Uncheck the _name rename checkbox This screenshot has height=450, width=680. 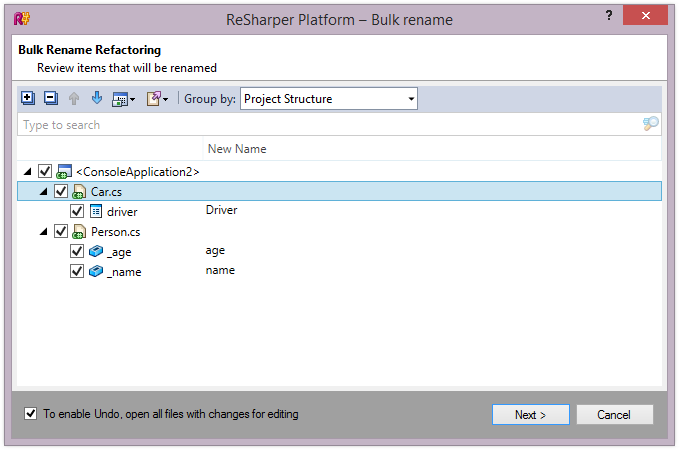77,271
